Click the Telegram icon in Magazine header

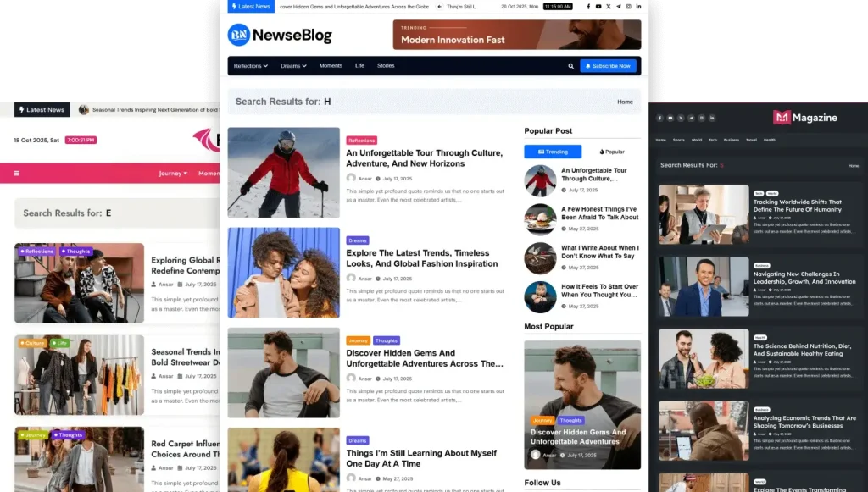pos(691,118)
